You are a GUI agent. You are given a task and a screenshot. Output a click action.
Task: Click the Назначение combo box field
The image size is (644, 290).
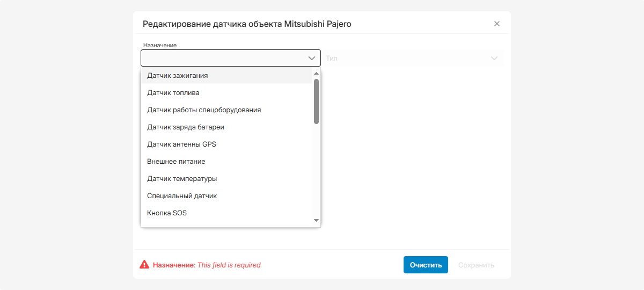tap(223, 58)
